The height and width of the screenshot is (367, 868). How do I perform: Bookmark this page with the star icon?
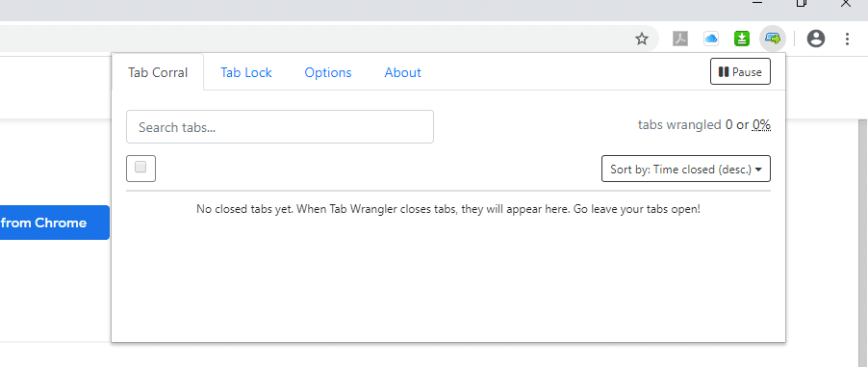pos(642,39)
